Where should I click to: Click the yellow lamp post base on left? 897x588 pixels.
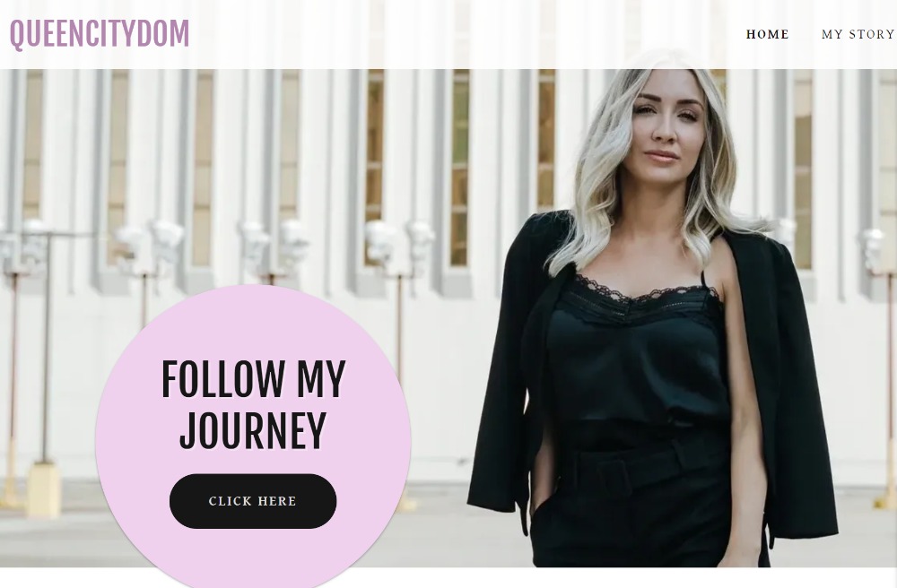[x=43, y=489]
